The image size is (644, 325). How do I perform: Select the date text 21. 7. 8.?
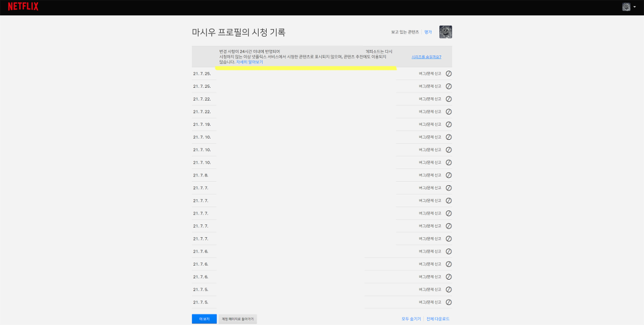click(201, 175)
